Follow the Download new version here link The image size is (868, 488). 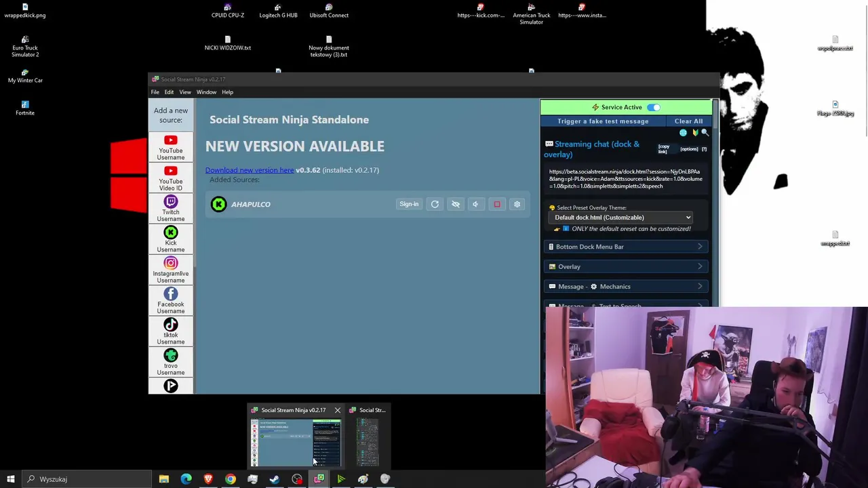pos(250,170)
